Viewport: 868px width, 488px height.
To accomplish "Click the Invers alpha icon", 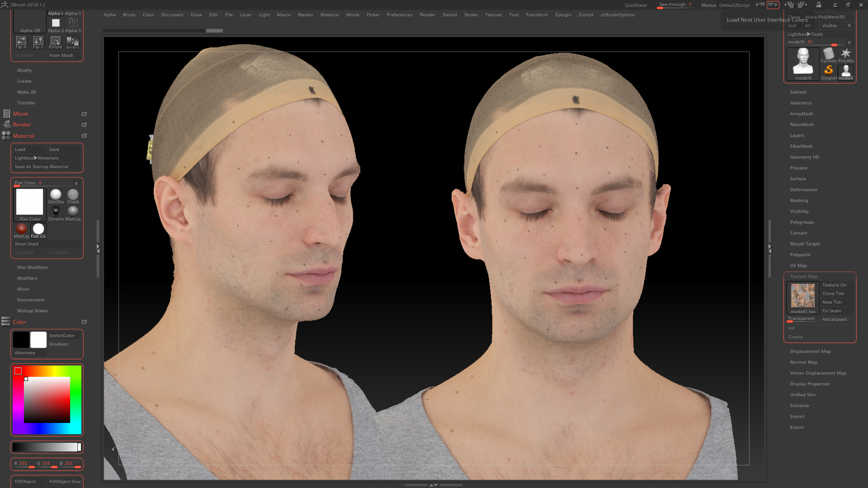I will tap(72, 42).
